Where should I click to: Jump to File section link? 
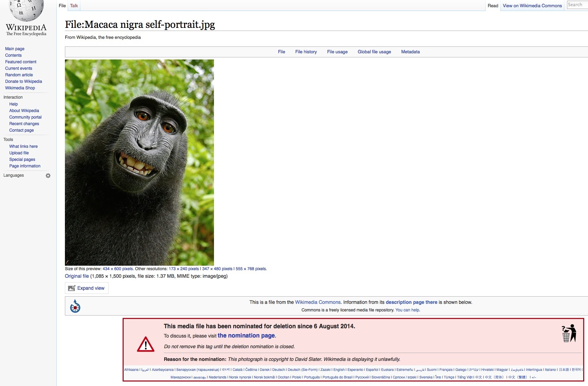tap(282, 52)
